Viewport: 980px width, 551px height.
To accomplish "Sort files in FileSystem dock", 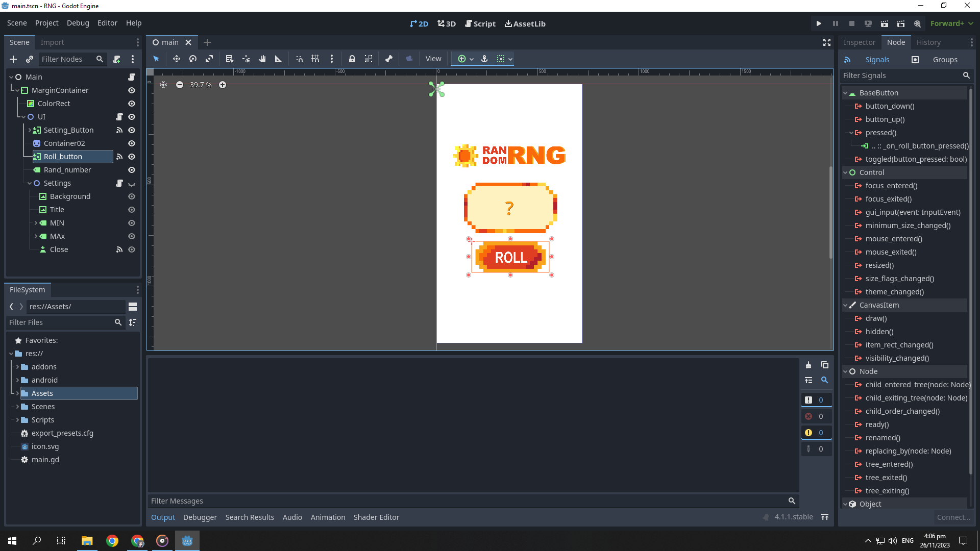I will coord(133,322).
